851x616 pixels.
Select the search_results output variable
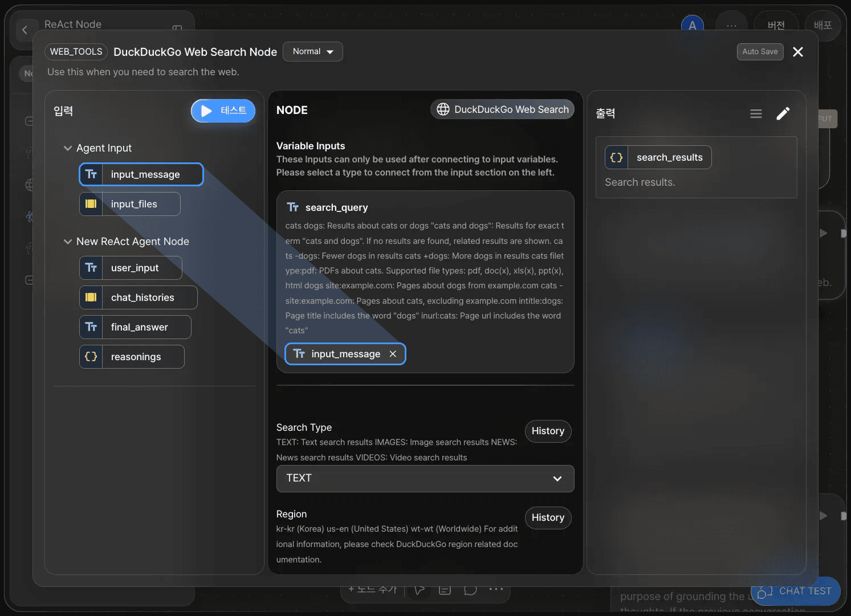[x=658, y=157]
